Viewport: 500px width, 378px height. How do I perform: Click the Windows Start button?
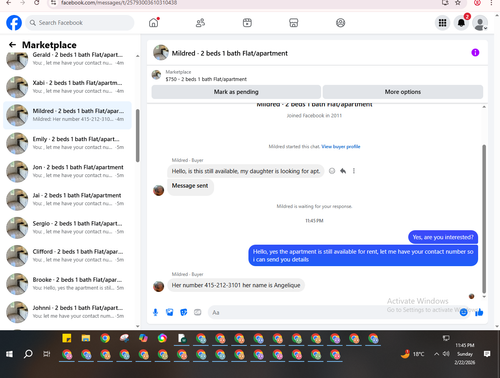point(9,354)
